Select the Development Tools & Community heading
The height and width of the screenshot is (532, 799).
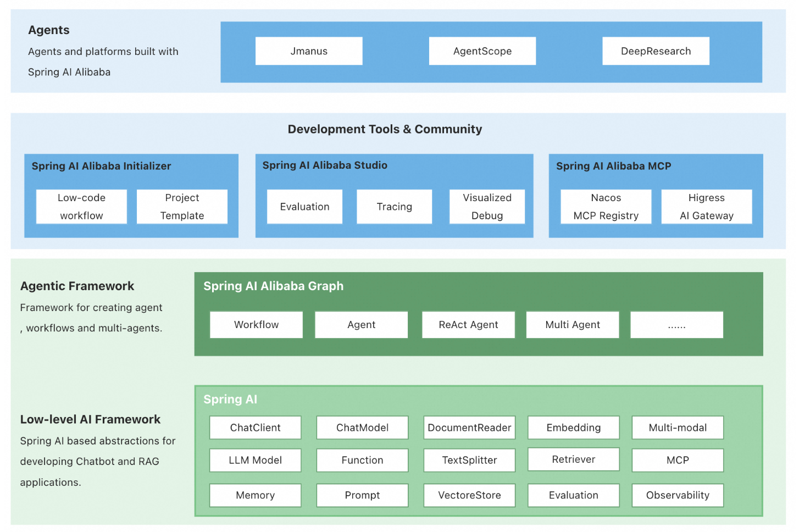click(x=385, y=129)
